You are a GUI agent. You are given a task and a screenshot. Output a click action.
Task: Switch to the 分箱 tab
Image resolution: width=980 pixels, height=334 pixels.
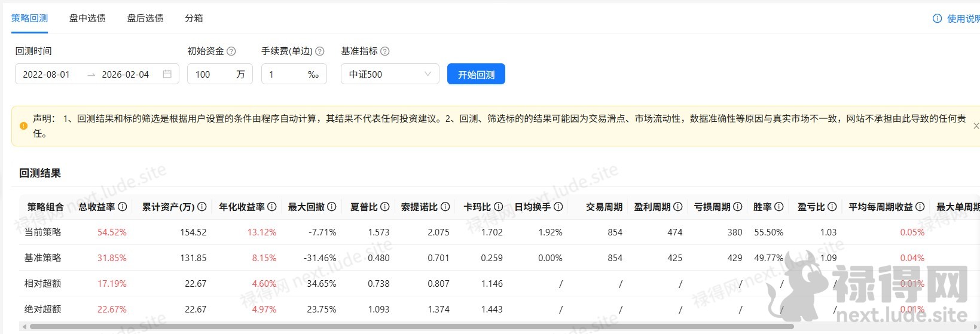click(x=194, y=18)
